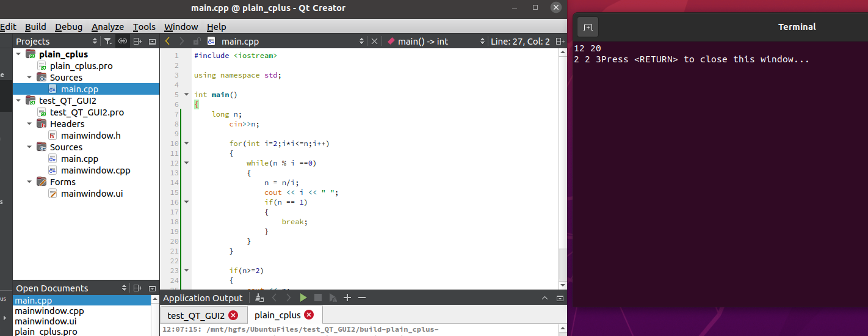Attach debugger to the running application
The width and height of the screenshot is (868, 336).
coord(333,298)
